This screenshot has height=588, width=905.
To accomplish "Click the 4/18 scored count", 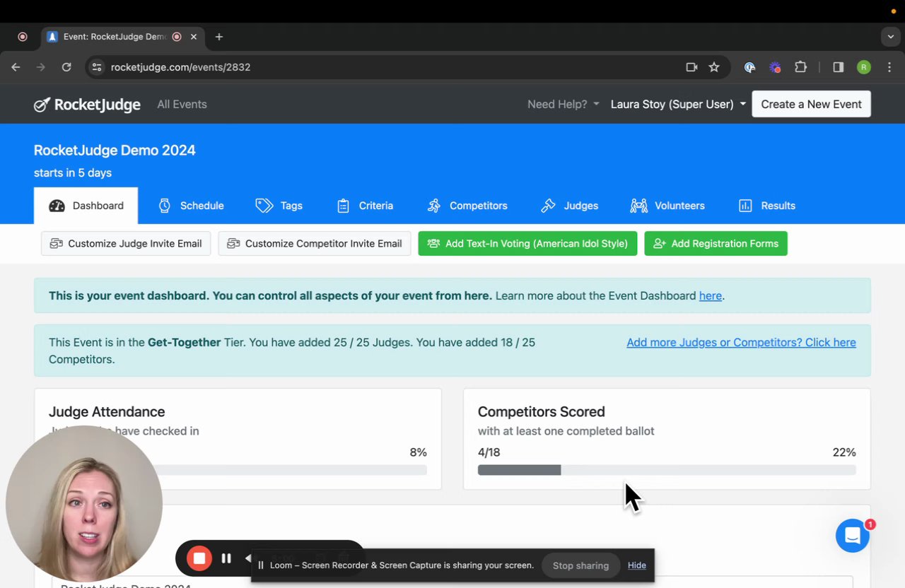I will coord(489,452).
